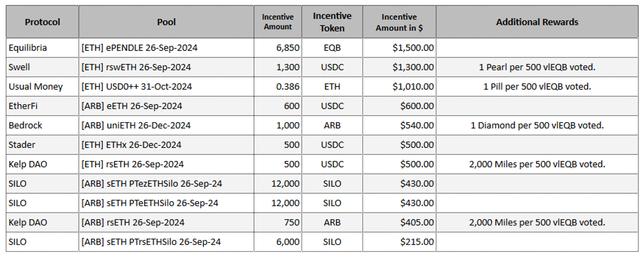The image size is (644, 257).
Task: Click the USD0++ 31-Oct-2024 pool cell
Action: tap(137, 86)
